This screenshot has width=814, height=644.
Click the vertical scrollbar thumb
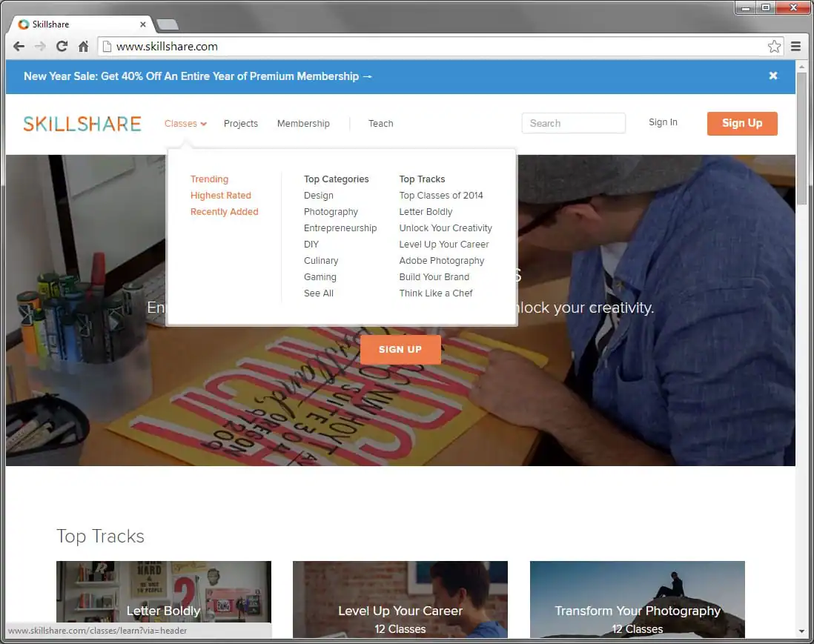801,139
